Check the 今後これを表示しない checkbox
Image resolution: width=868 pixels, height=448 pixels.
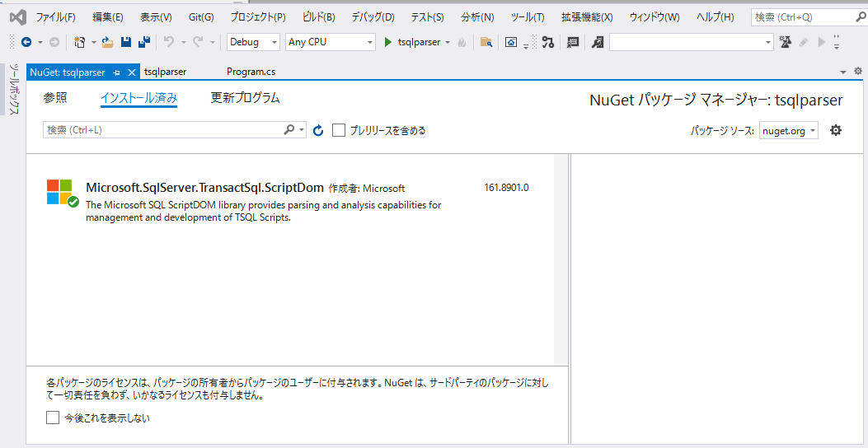53,418
